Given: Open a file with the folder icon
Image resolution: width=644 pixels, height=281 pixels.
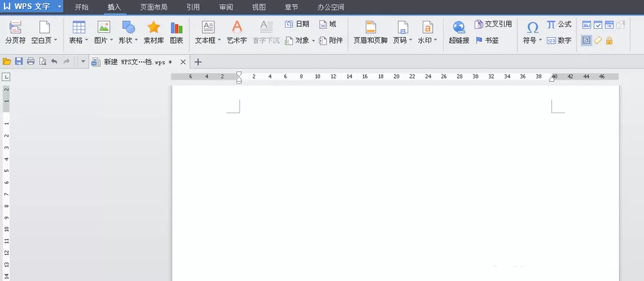Looking at the screenshot, I should (6, 62).
